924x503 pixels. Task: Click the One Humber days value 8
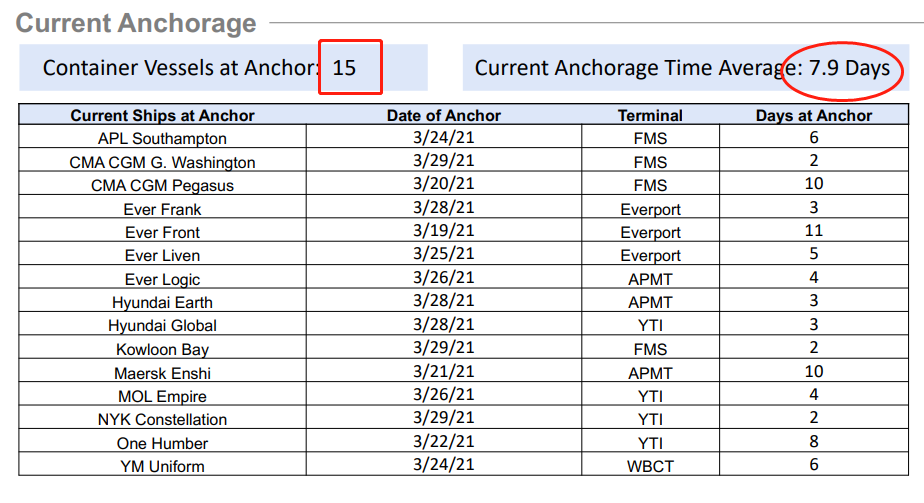[x=813, y=443]
